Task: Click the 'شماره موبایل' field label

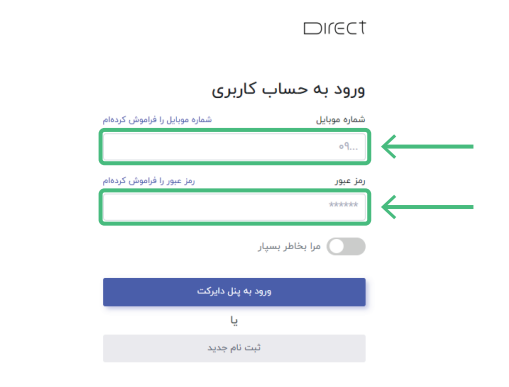Action: (x=340, y=119)
